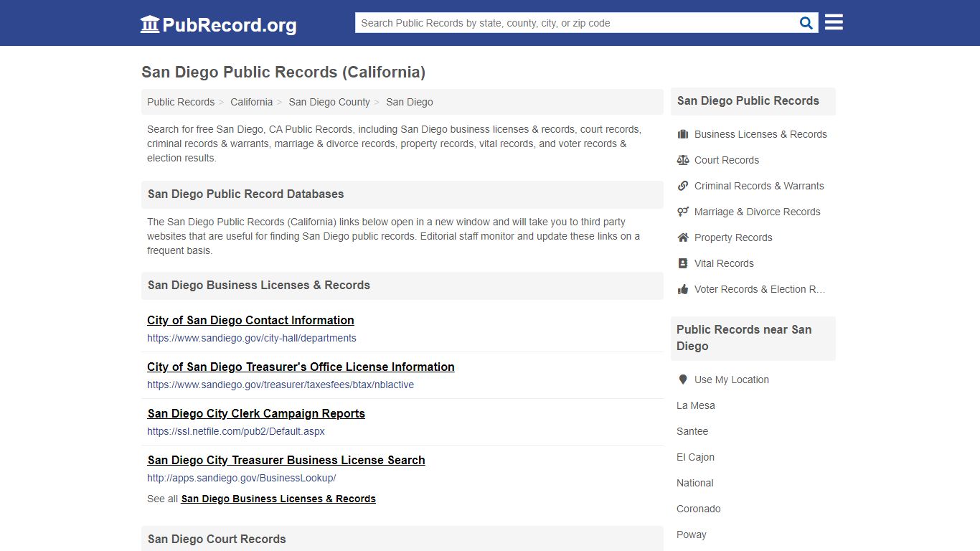Open California breadcrumb link
The image size is (980, 551).
[x=251, y=102]
